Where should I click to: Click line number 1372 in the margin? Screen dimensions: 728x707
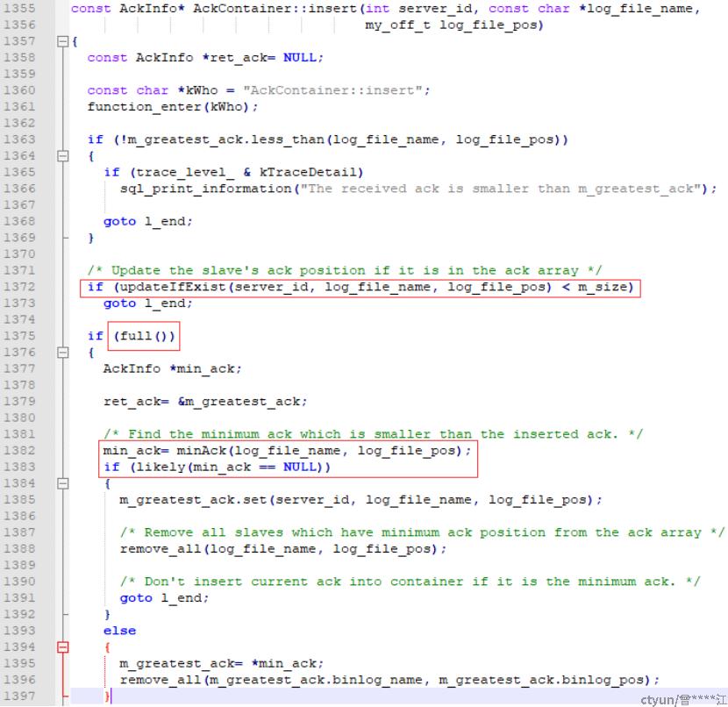[x=19, y=287]
